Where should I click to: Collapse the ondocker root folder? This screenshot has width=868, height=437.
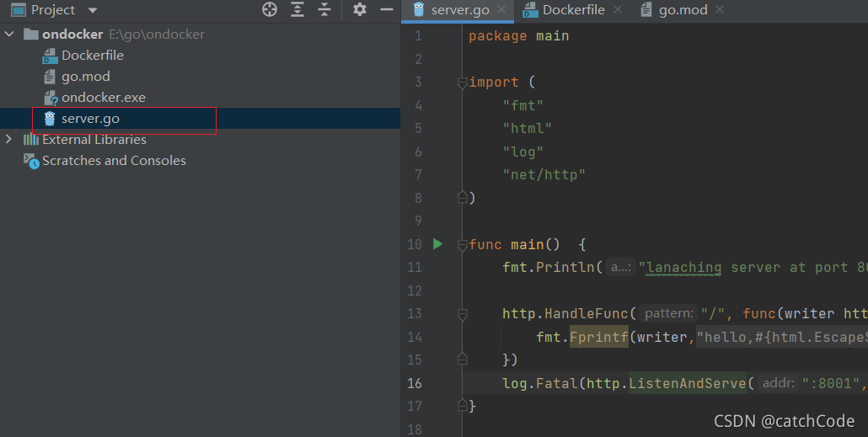tap(9, 35)
